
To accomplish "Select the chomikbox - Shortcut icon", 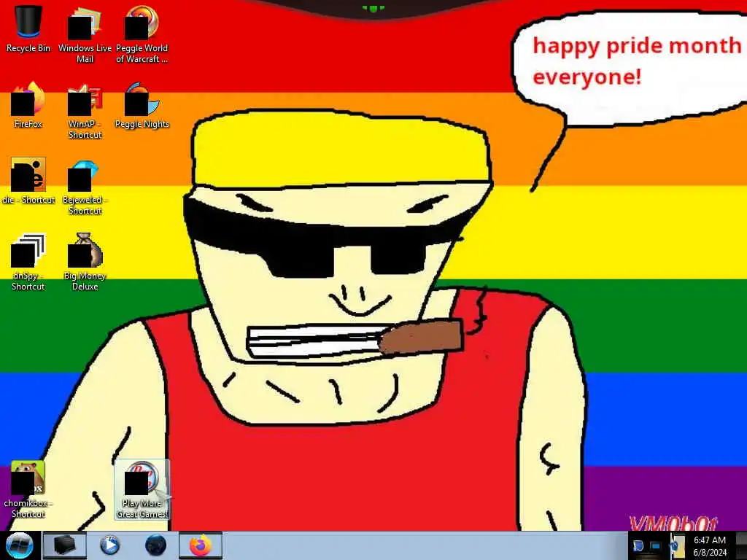I will [28, 489].
